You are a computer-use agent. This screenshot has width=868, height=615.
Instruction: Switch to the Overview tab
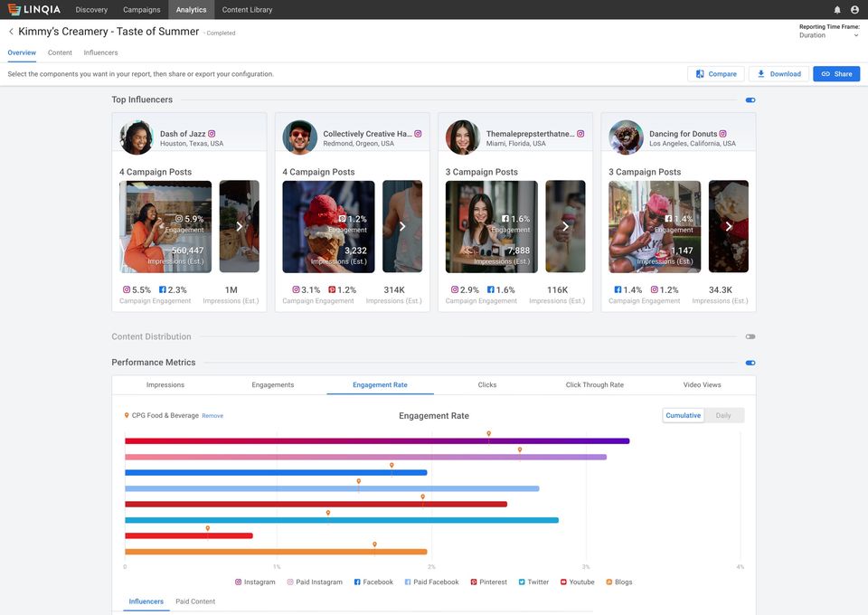click(x=22, y=52)
